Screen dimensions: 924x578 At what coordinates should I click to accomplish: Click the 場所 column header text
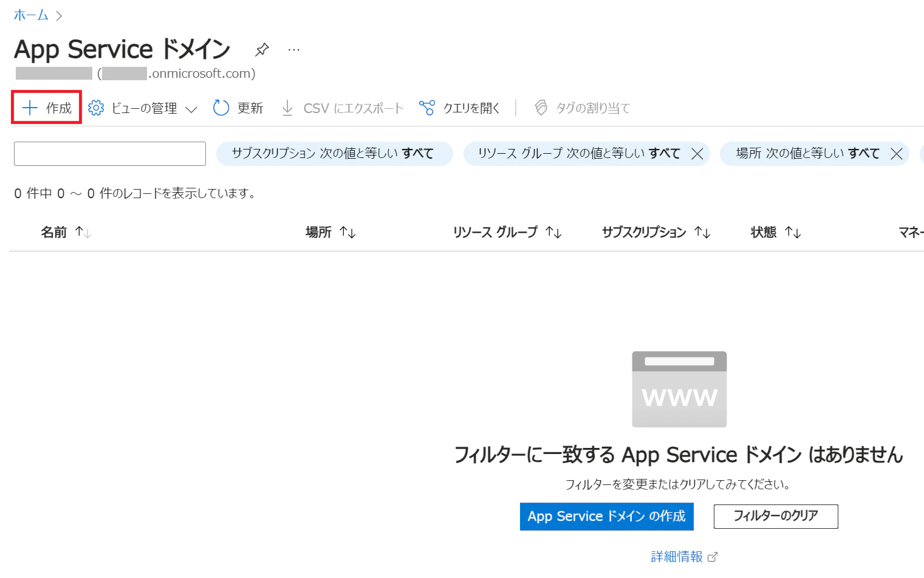pyautogui.click(x=318, y=232)
